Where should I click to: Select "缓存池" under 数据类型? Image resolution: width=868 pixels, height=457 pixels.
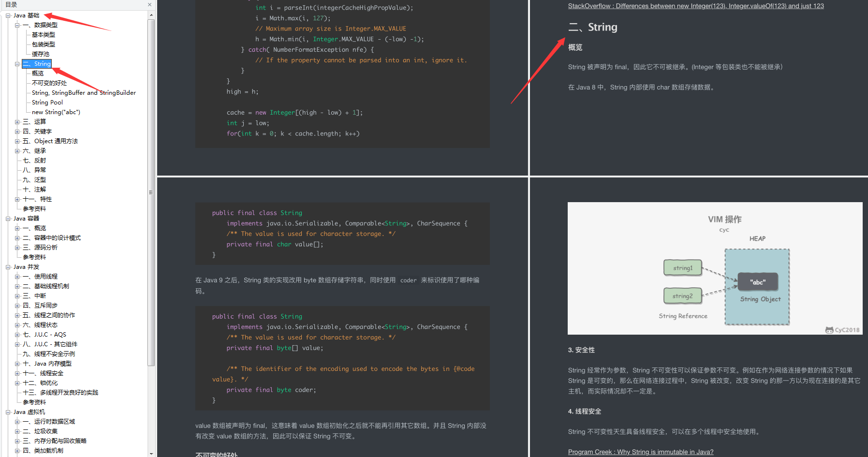point(40,54)
